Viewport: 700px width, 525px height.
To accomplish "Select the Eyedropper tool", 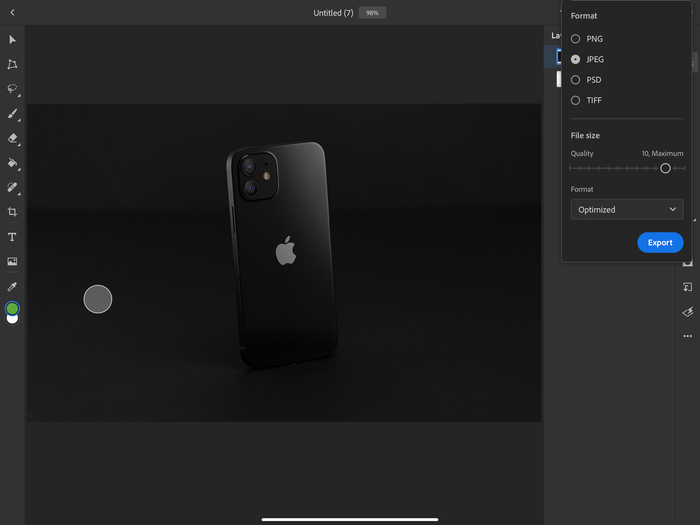I will pos(12,287).
